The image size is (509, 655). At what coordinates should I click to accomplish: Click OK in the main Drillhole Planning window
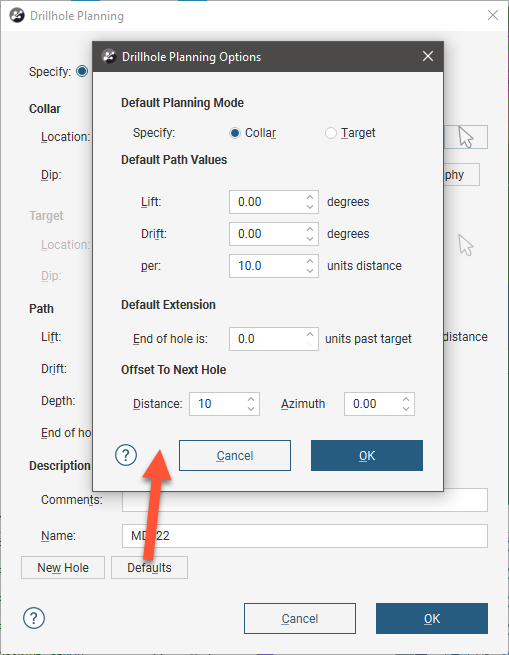coord(432,618)
